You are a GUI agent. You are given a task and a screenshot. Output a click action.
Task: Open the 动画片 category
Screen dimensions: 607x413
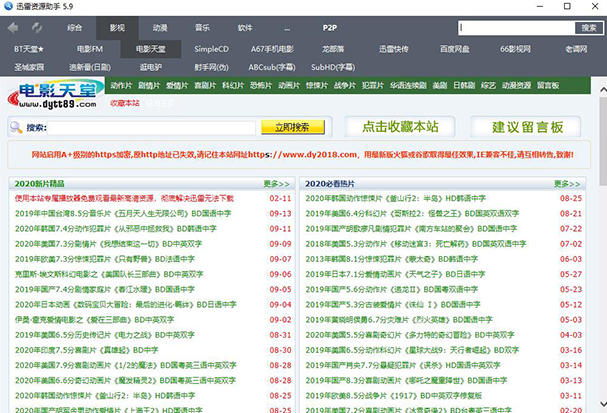click(289, 86)
